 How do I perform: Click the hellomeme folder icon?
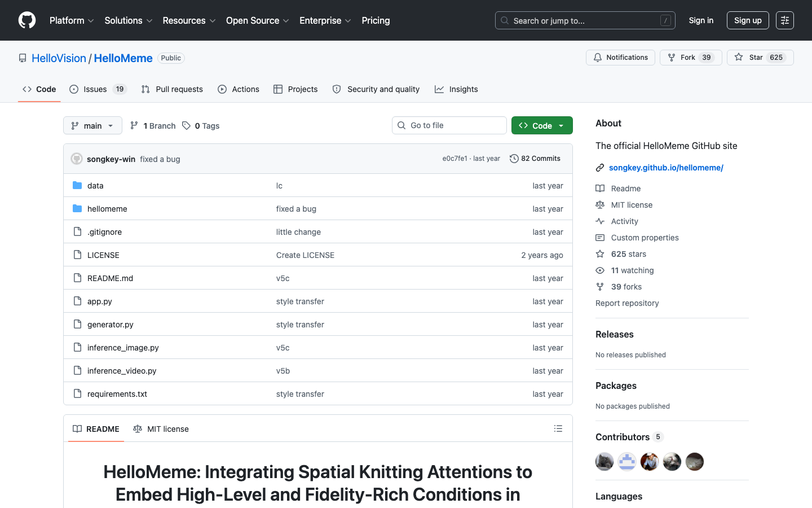click(x=77, y=208)
